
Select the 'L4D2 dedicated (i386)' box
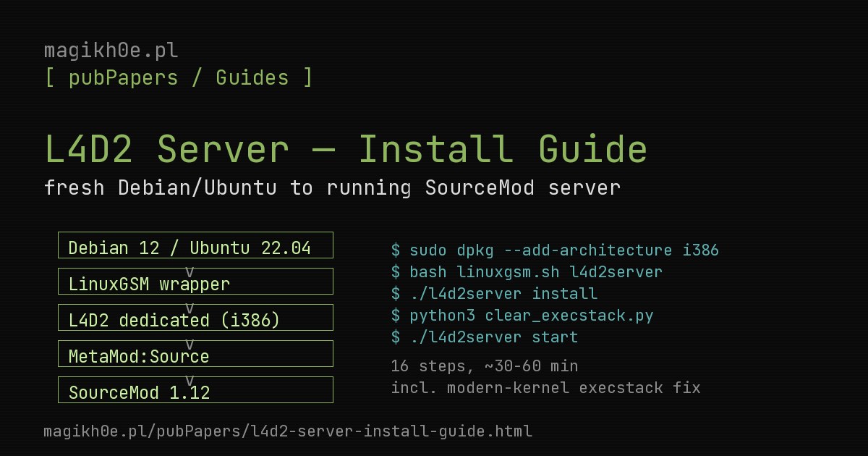pos(195,318)
